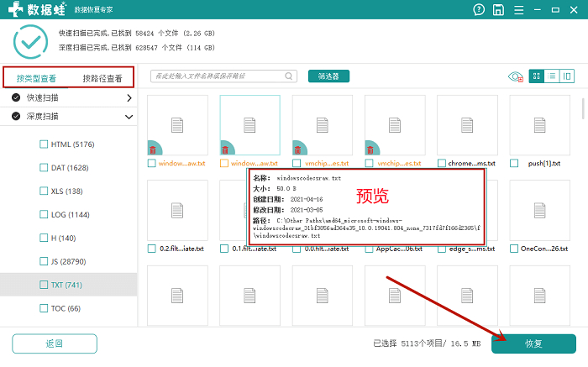
Task: Click the trash badge on first window...aw.txt
Action: [x=153, y=150]
